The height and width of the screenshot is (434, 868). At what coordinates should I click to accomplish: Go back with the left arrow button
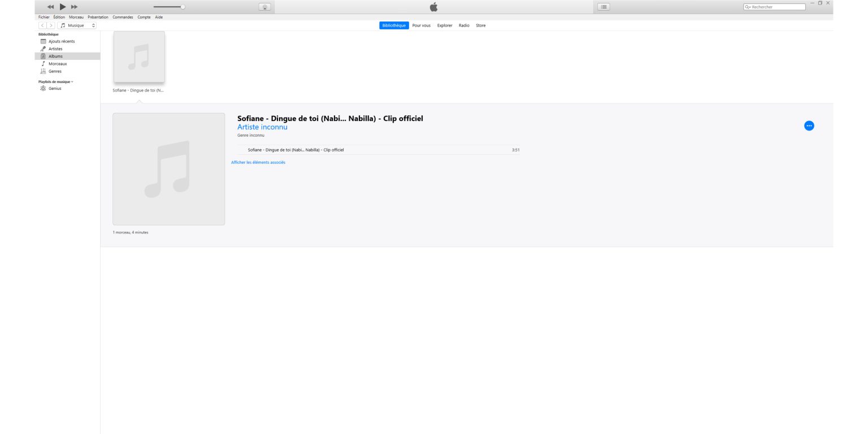pos(42,25)
